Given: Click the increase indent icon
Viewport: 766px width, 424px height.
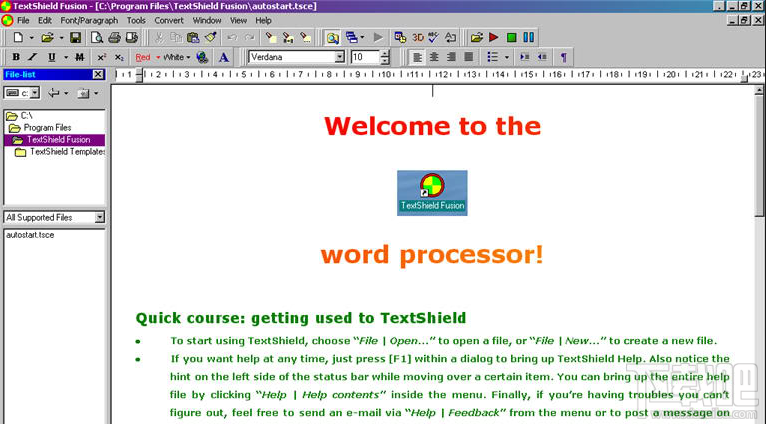Looking at the screenshot, I should tap(525, 57).
